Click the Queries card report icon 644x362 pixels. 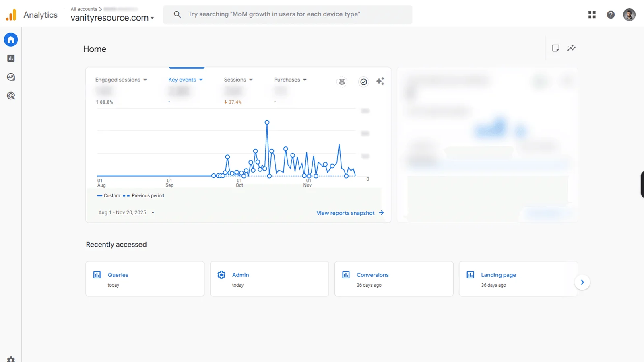pyautogui.click(x=97, y=275)
